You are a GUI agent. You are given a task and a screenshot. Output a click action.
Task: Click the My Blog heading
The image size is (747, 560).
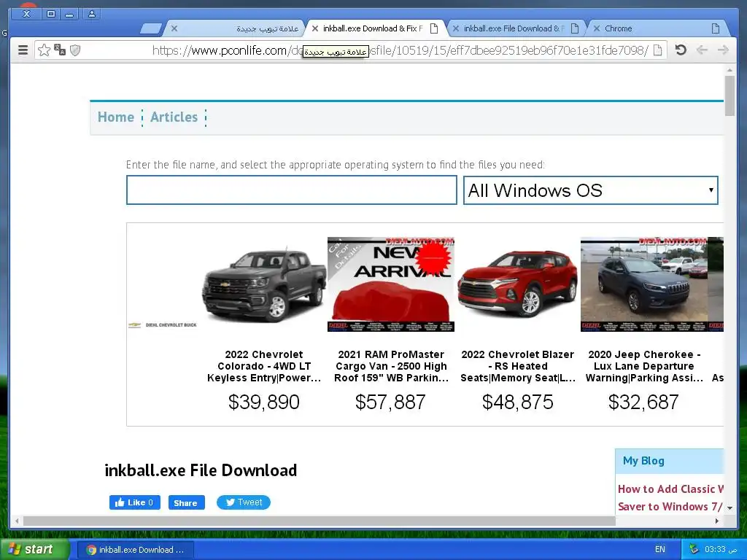click(x=643, y=461)
